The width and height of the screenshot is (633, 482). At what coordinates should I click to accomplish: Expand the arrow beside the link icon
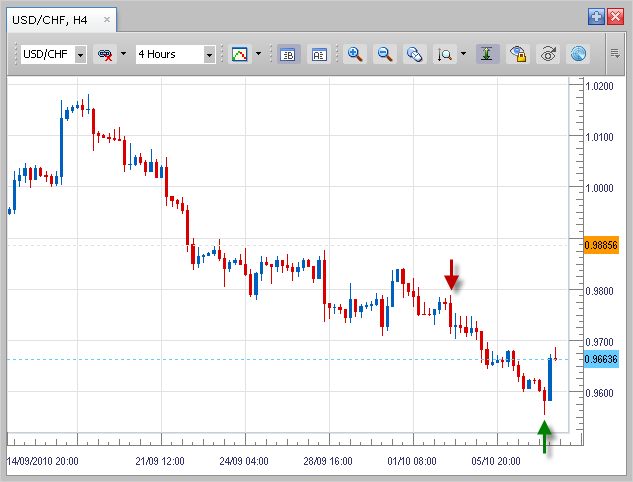(x=124, y=53)
